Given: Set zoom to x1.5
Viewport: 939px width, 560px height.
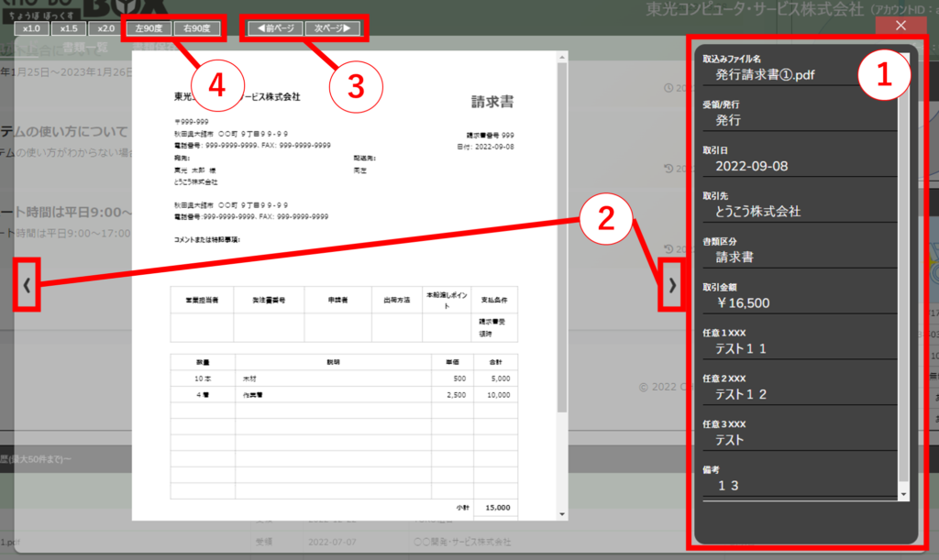Looking at the screenshot, I should [67, 28].
